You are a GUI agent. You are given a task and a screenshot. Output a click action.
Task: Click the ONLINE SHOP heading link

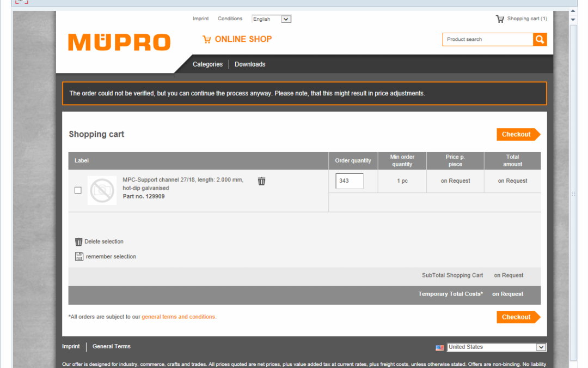243,39
